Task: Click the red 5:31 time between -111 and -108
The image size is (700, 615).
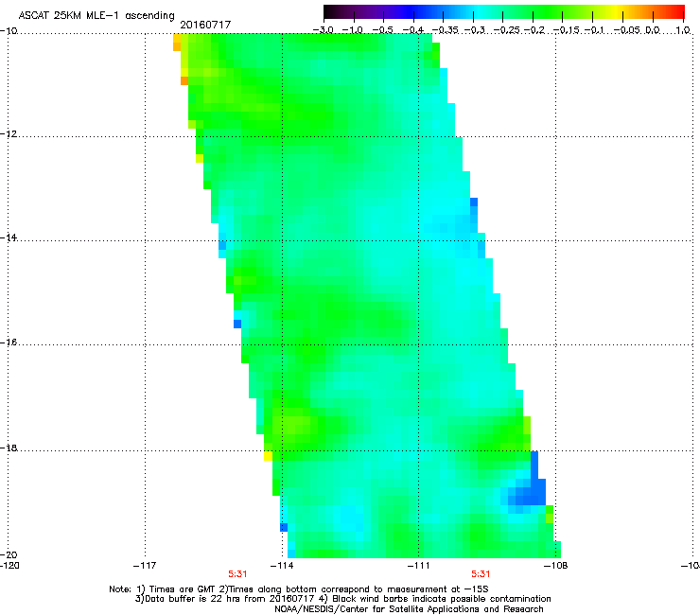Action: tap(481, 574)
